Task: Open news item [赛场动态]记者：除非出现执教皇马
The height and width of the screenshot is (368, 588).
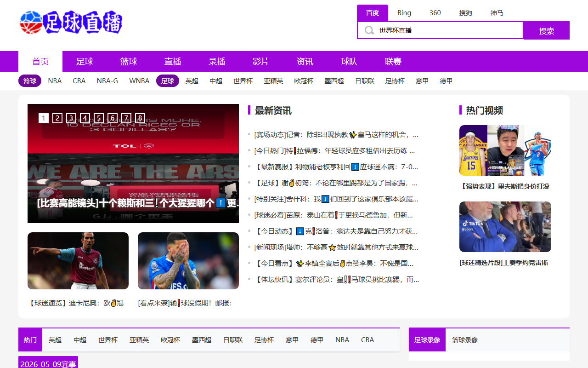Action: click(x=336, y=135)
